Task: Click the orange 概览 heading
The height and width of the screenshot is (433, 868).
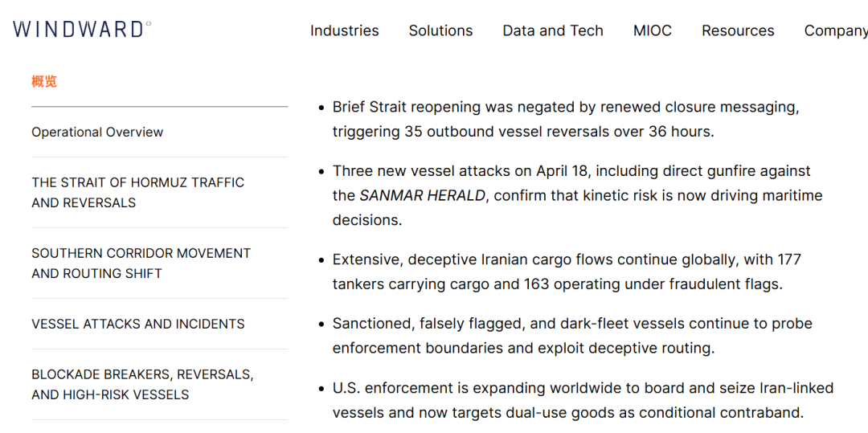Action: [x=44, y=81]
